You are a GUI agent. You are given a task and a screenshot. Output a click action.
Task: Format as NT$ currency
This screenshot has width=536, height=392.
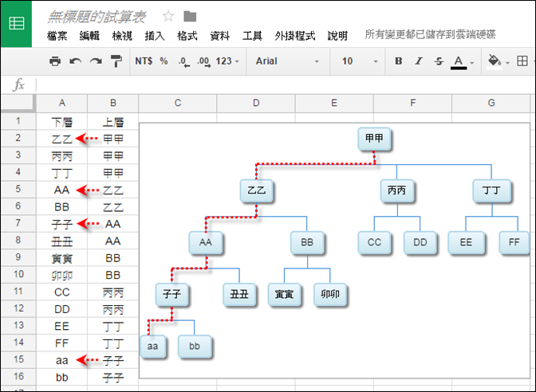tap(144, 61)
